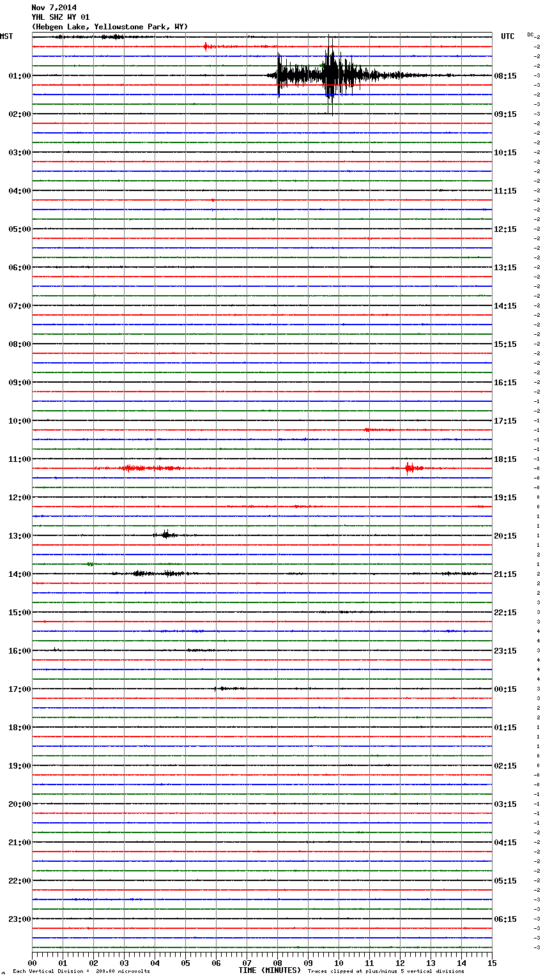The height and width of the screenshot is (980, 543).
Task: Click minute 15 on the bottom axis
Action: click(492, 963)
